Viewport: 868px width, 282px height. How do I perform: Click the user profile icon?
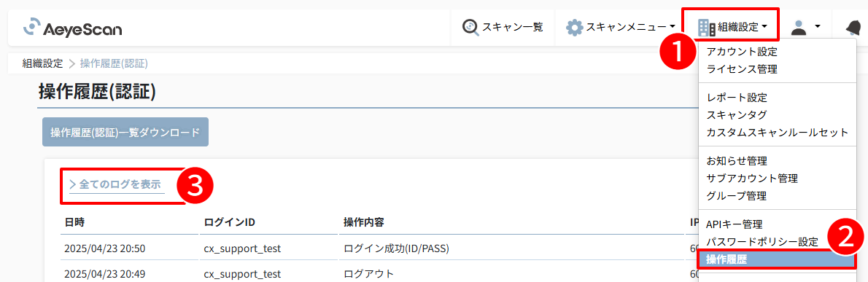pos(798,27)
